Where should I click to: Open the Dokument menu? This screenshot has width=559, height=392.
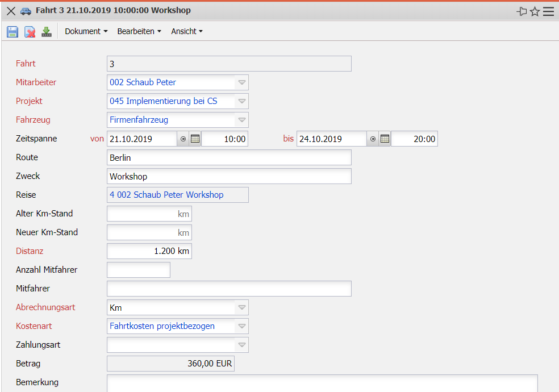pos(86,31)
